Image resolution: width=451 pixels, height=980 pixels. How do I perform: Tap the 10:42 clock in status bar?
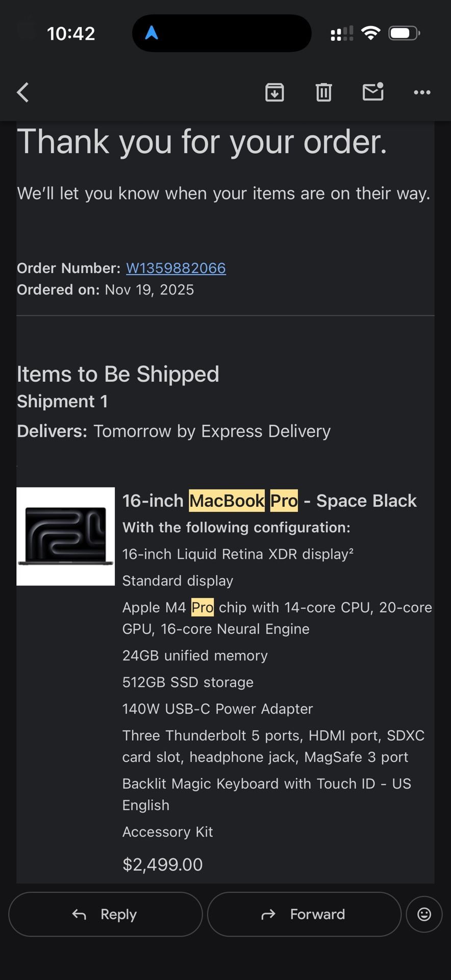point(71,34)
